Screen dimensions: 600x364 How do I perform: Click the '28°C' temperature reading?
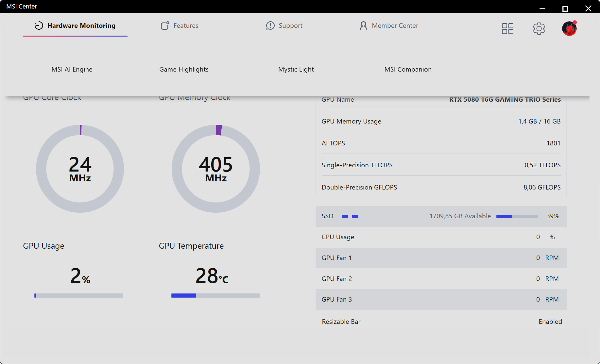point(212,276)
